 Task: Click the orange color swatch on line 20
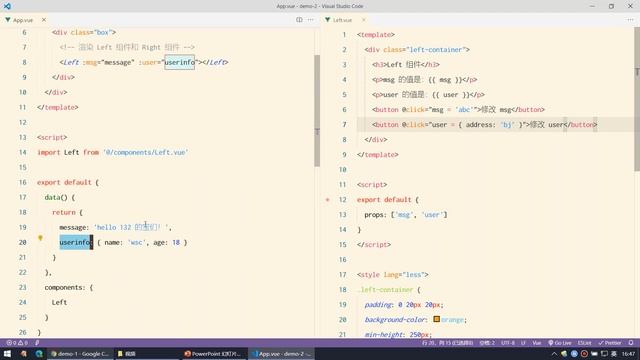436,319
